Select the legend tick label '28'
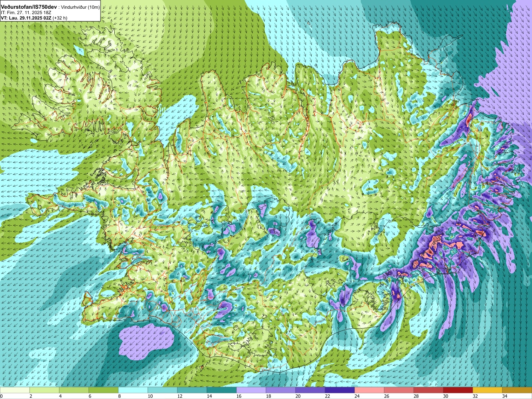Viewport: 532px width, 399px height. pos(416,396)
